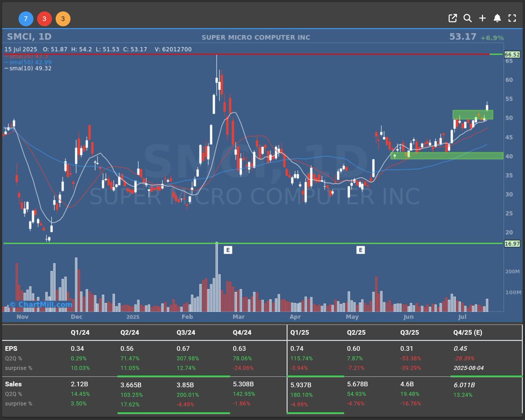Image resolution: width=525 pixels, height=420 pixels.
Task: Click Sales surprise 17.62%
Action: pyautogui.click(x=130, y=404)
